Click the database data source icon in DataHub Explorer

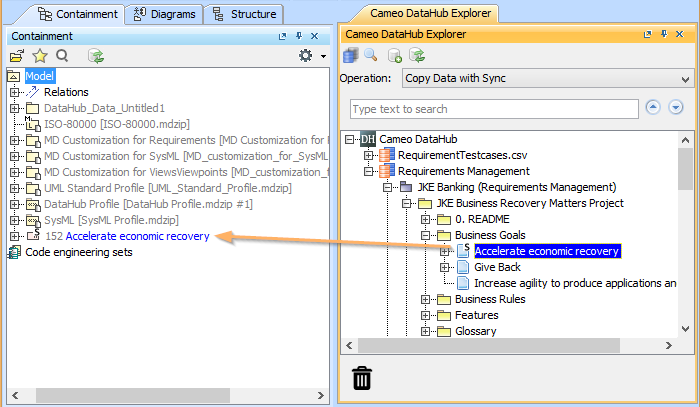[x=350, y=56]
